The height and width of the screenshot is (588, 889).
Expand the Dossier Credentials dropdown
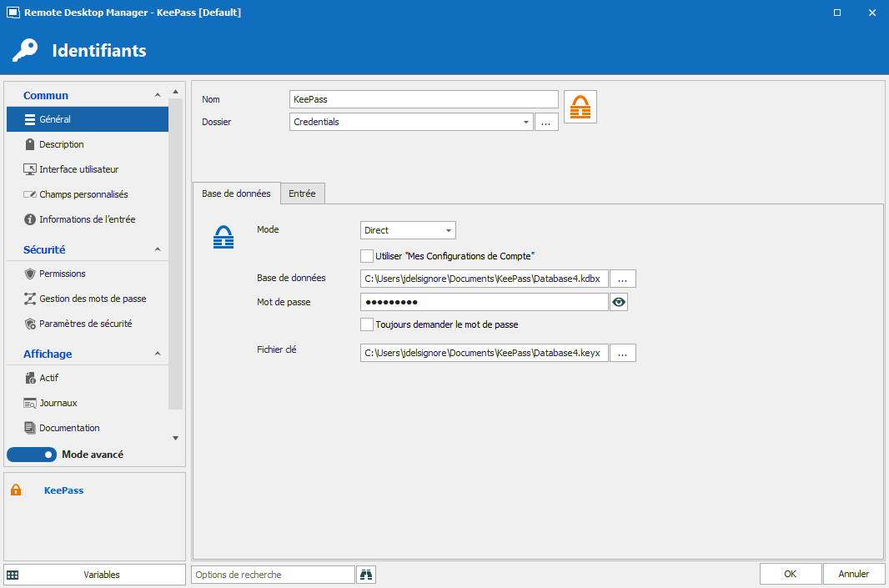pos(526,122)
